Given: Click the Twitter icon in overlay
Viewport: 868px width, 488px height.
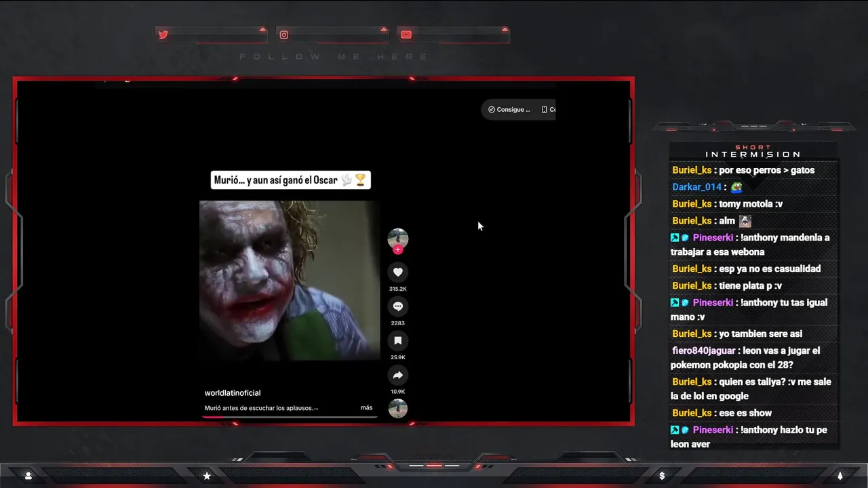Looking at the screenshot, I should 163,35.
